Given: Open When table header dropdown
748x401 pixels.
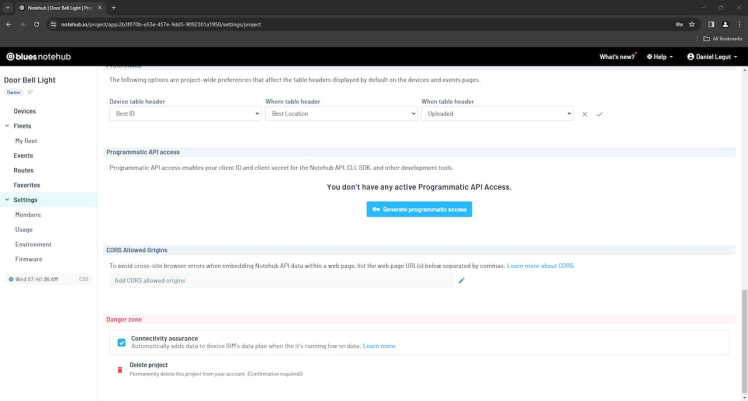Looking at the screenshot, I should click(497, 113).
